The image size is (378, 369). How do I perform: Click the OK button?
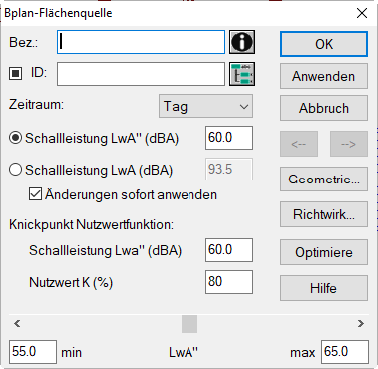(x=324, y=44)
